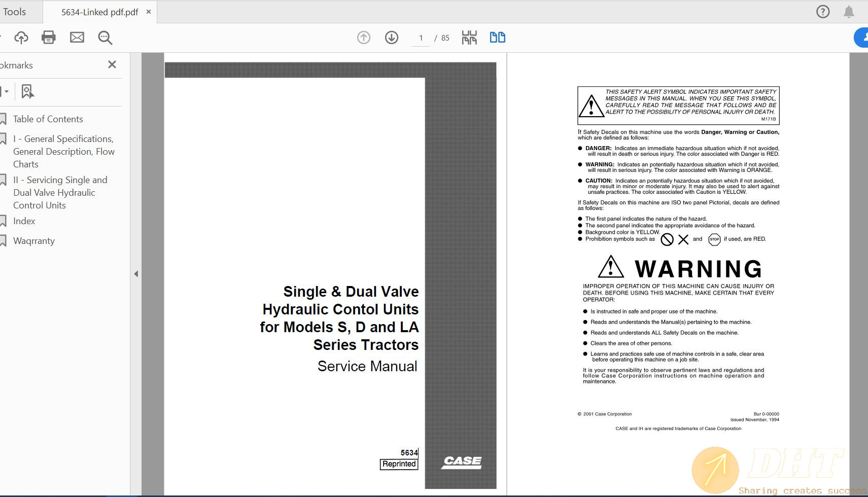The image size is (868, 497).
Task: Edit the current page number field
Action: point(421,38)
